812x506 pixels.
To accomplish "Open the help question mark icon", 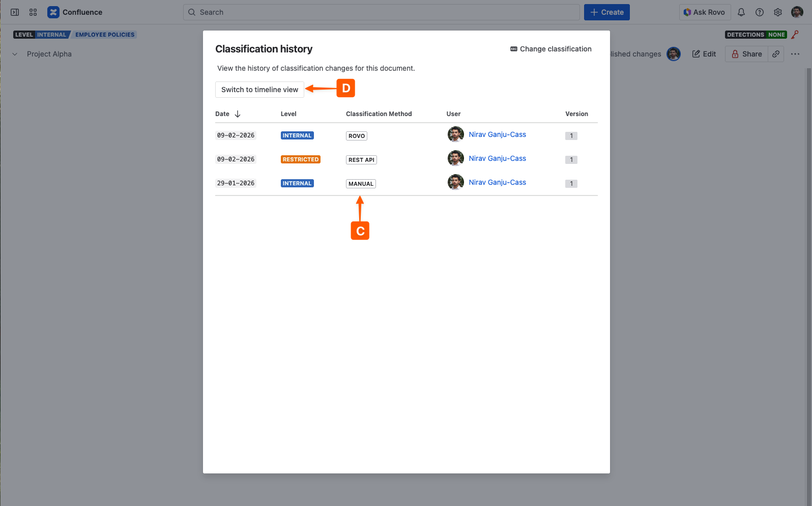I will pos(760,12).
